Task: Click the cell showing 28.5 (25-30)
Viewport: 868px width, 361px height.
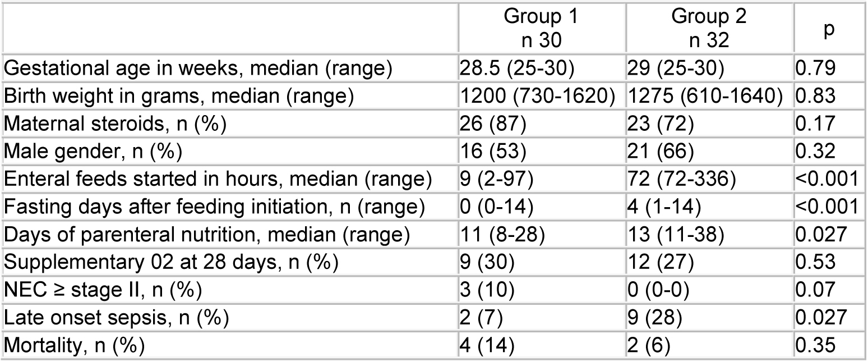Action: 541,71
